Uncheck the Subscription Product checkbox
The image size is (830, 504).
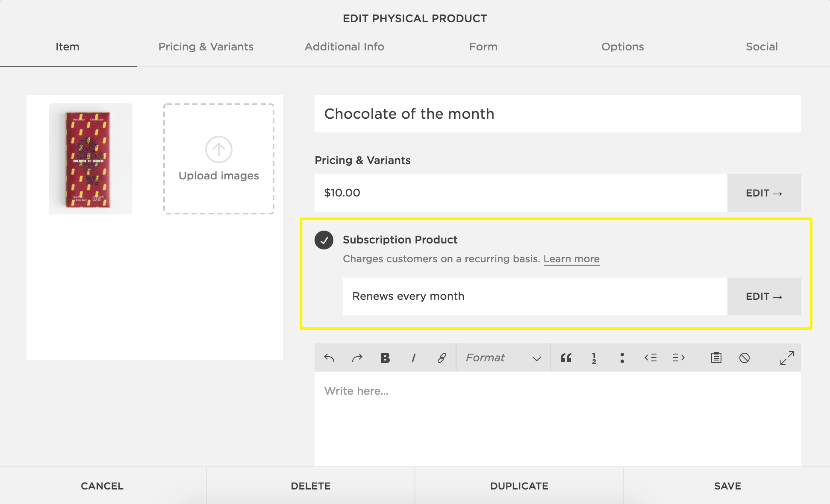(x=324, y=240)
